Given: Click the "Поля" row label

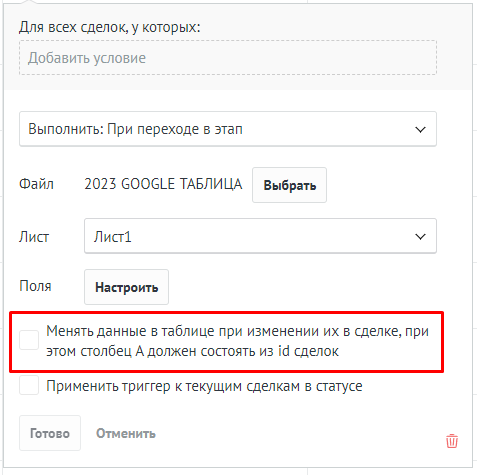Looking at the screenshot, I should [x=35, y=286].
